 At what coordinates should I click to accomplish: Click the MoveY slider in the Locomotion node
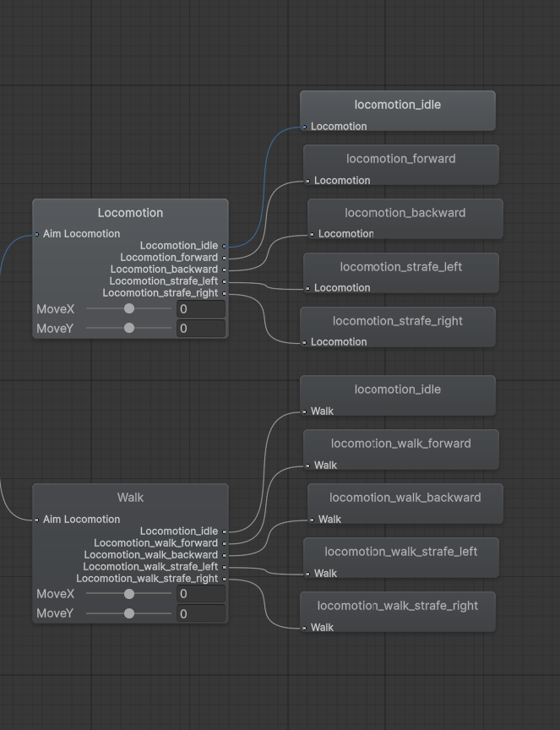coord(129,328)
